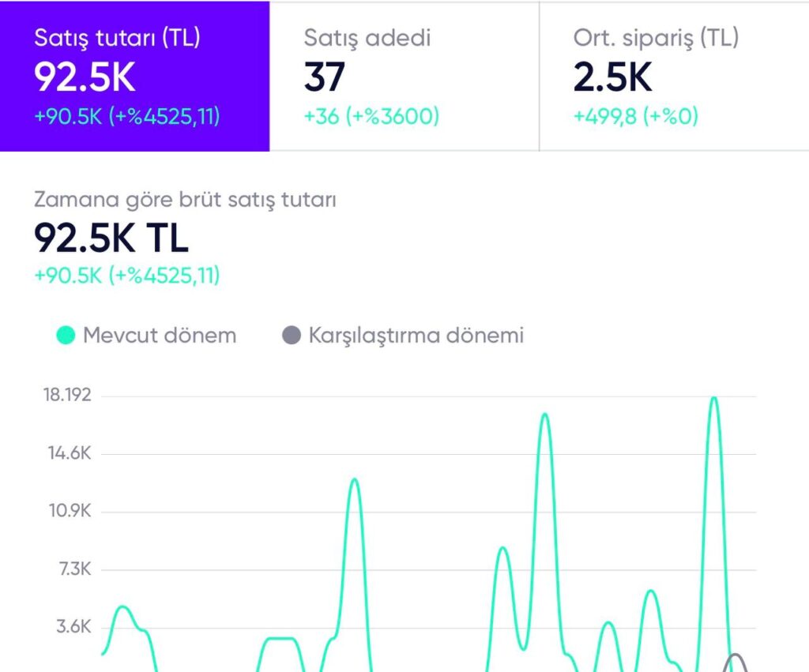Select the Satış tutarı (TL) card

pyautogui.click(x=134, y=77)
